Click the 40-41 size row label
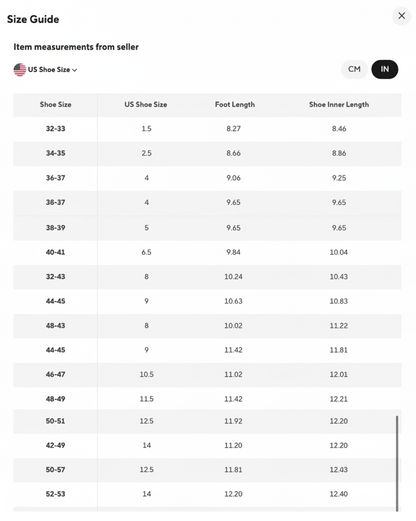Screen dimensions: 416x521 [55, 252]
